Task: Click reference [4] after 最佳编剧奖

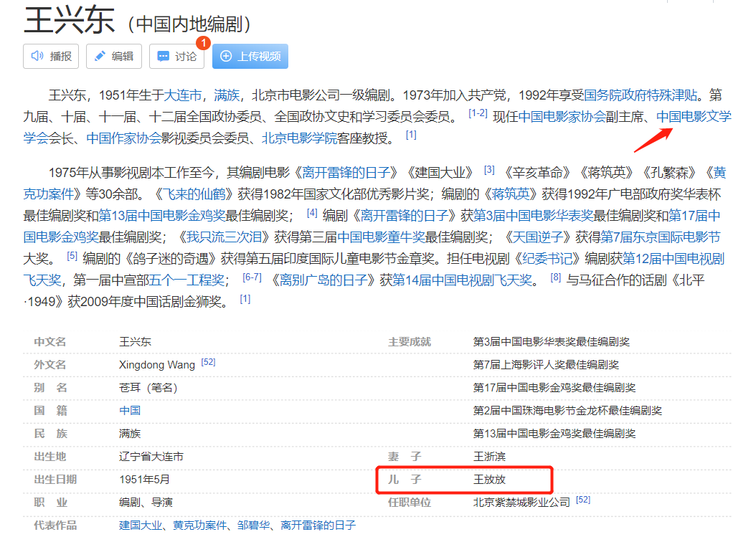Action: click(x=313, y=212)
